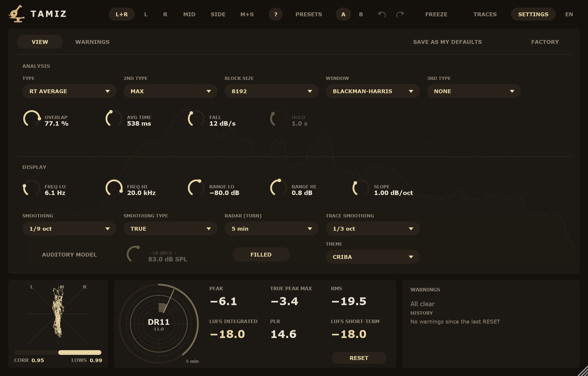This screenshot has height=376, width=588.
Task: Click the OVERLAP knob
Action: [x=32, y=119]
